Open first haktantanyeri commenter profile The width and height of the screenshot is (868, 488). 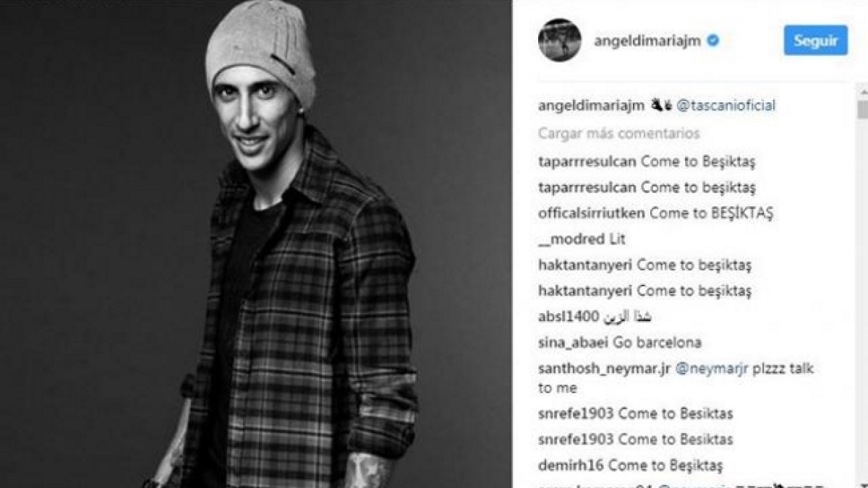[x=586, y=265]
